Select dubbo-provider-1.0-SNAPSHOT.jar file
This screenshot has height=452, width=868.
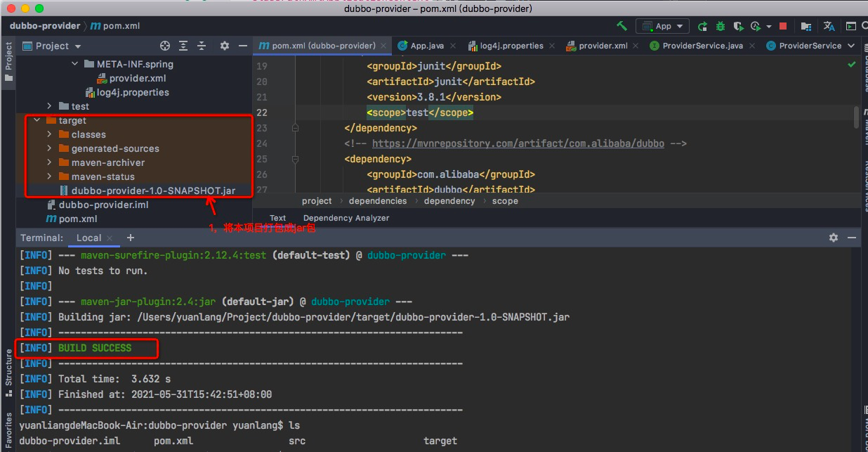(x=147, y=191)
